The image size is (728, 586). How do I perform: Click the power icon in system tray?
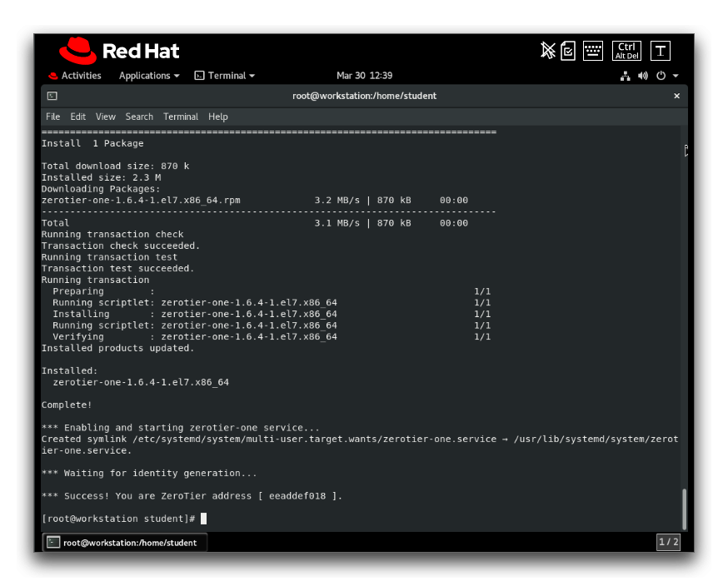coord(661,76)
